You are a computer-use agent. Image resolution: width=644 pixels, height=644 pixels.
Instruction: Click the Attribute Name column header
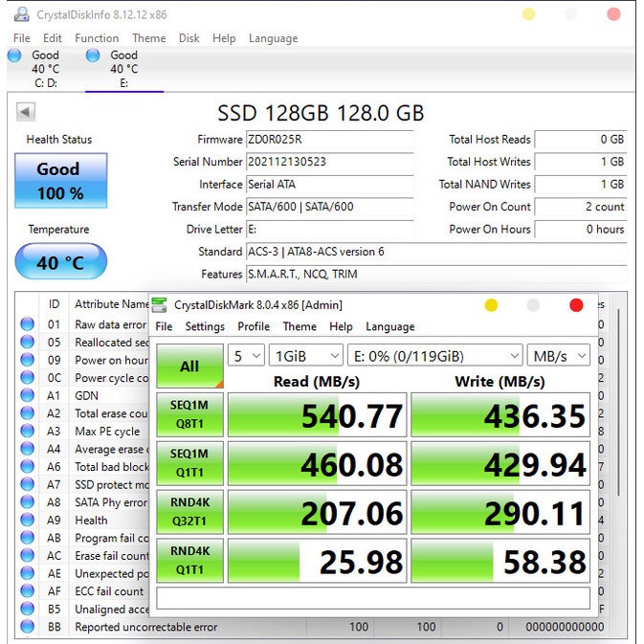(111, 304)
